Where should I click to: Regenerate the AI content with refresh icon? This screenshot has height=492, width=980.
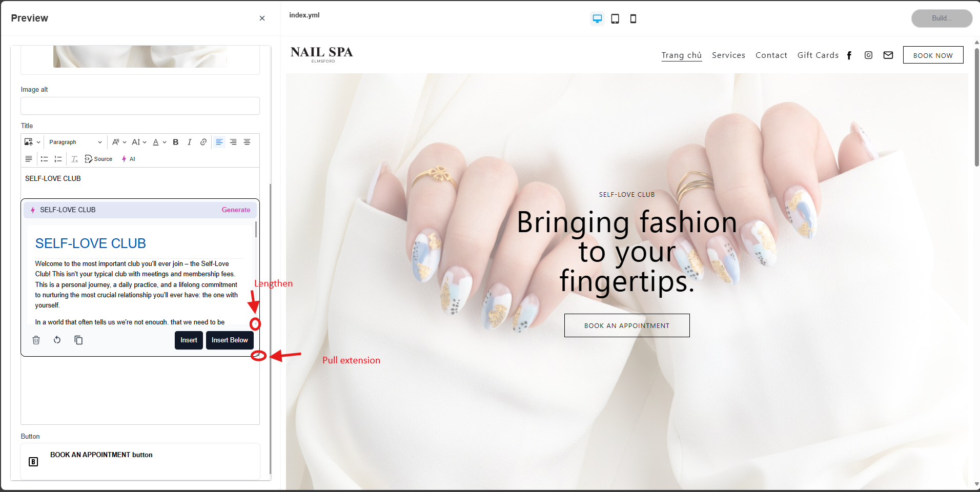pyautogui.click(x=57, y=340)
